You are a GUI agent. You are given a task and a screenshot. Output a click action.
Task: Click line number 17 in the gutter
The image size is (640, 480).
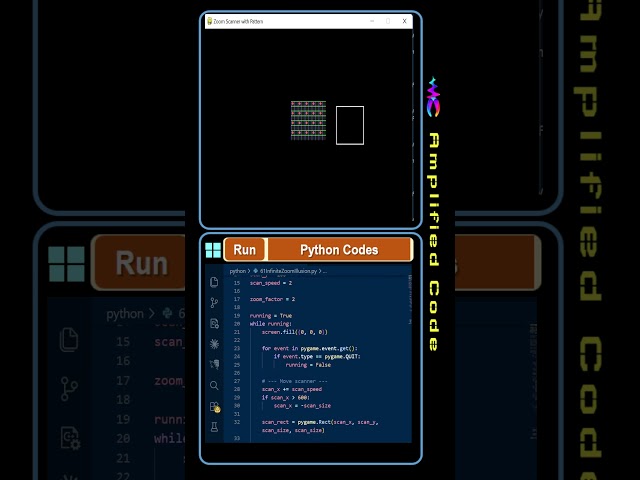coord(237,299)
